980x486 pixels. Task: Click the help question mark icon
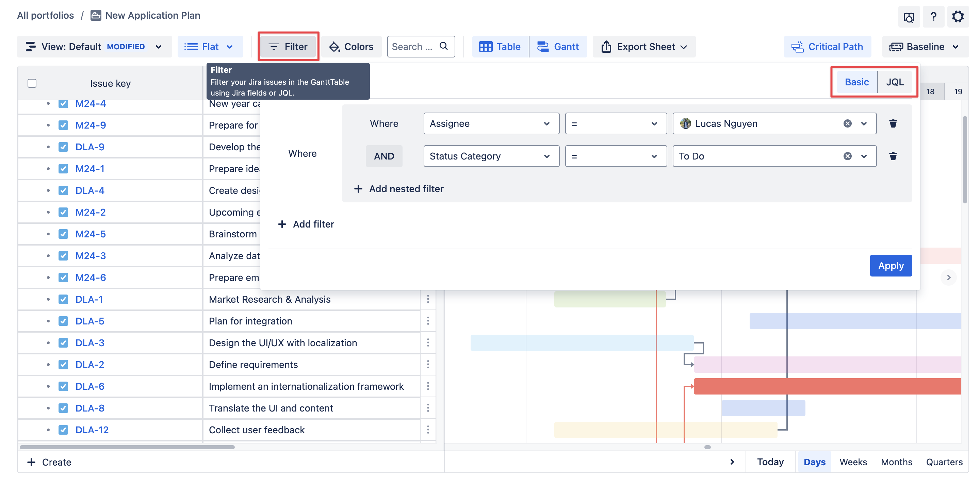(933, 16)
